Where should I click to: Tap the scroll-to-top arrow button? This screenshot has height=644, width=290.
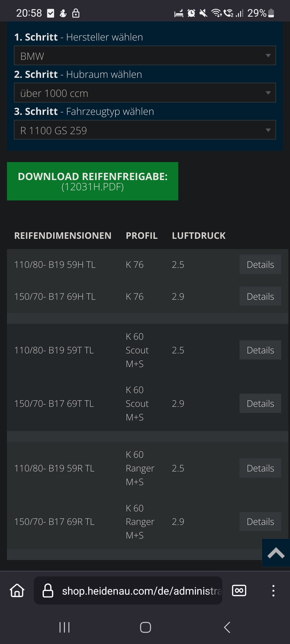pos(276,553)
